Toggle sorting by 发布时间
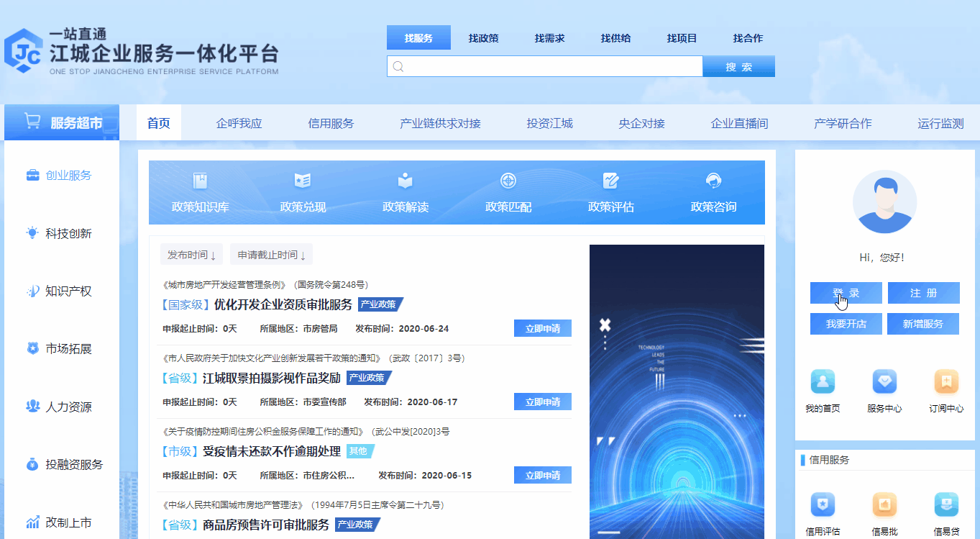 (x=191, y=254)
